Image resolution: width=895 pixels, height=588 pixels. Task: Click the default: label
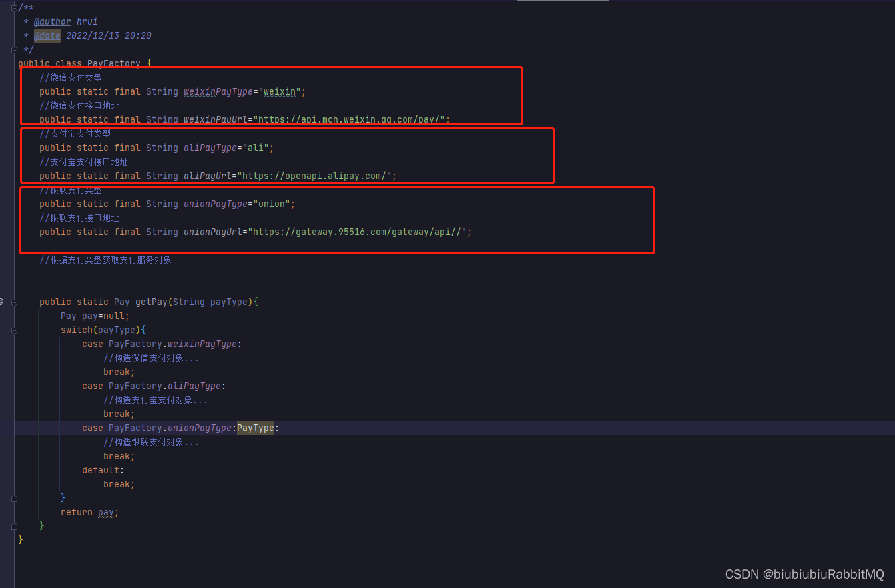103,471
